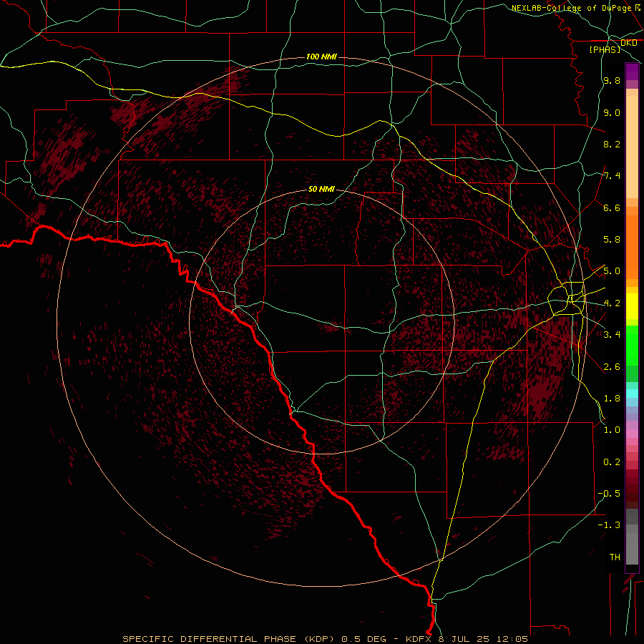Pick the bright green segment of color bar
Screen dimensions: 644x644
[x=632, y=346]
